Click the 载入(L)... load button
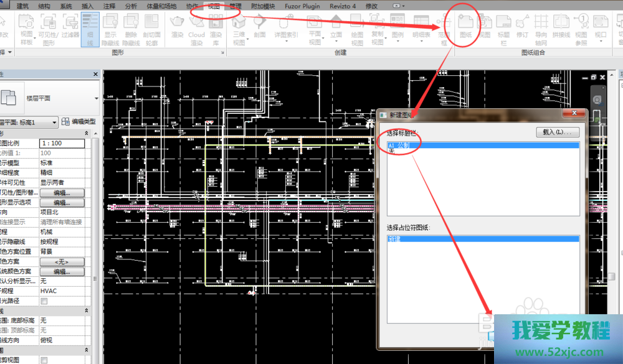 click(558, 133)
